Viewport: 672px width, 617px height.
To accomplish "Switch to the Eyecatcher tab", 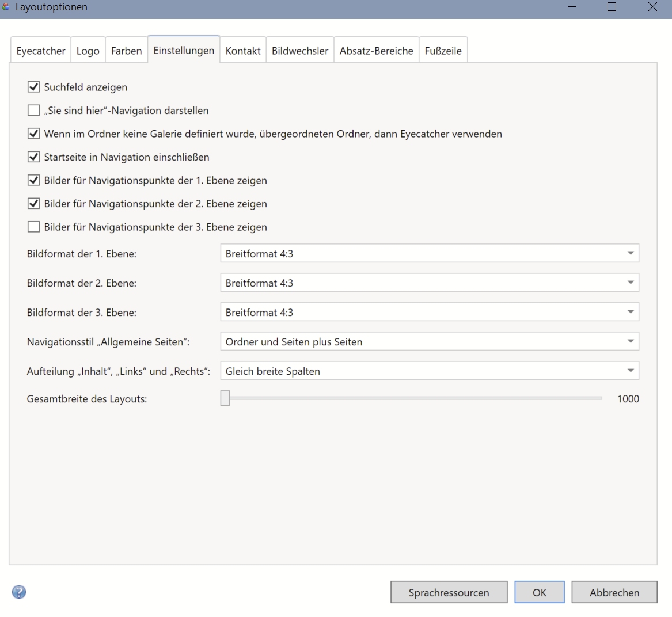I will (41, 51).
